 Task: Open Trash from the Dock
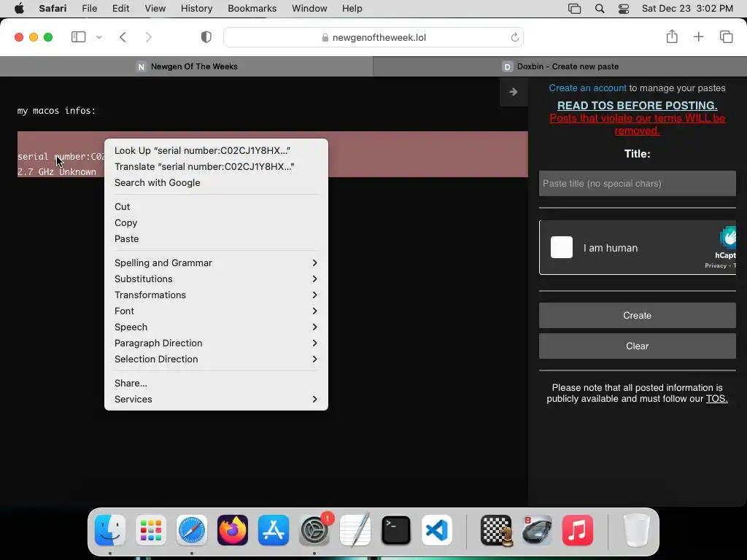(637, 530)
